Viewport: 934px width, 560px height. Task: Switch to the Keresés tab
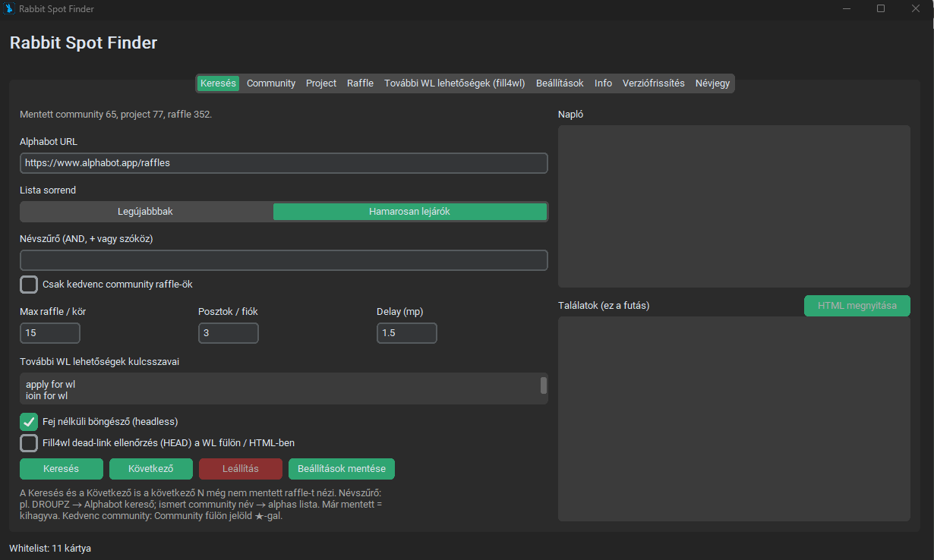pyautogui.click(x=218, y=83)
